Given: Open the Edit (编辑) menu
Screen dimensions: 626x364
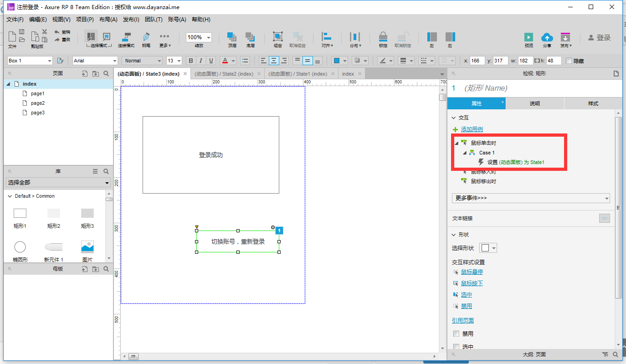Looking at the screenshot, I should pyautogui.click(x=38, y=20).
